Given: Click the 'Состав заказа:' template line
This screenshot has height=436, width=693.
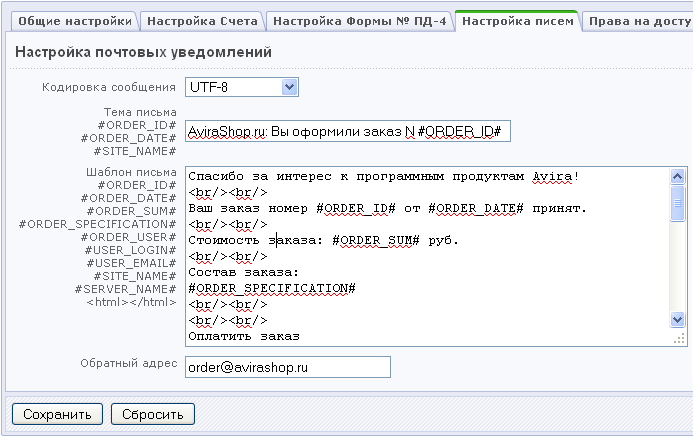Looking at the screenshot, I should click(x=244, y=273).
